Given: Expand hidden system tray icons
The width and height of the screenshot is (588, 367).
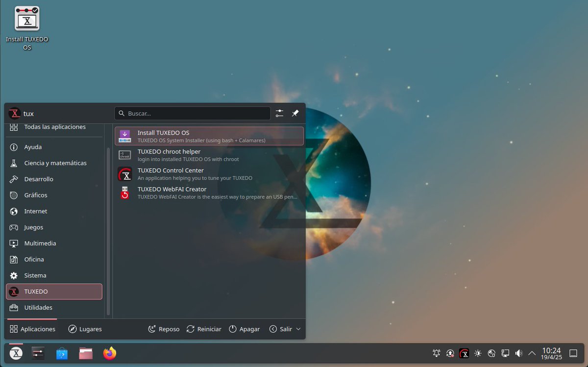Looking at the screenshot, I should click(531, 353).
